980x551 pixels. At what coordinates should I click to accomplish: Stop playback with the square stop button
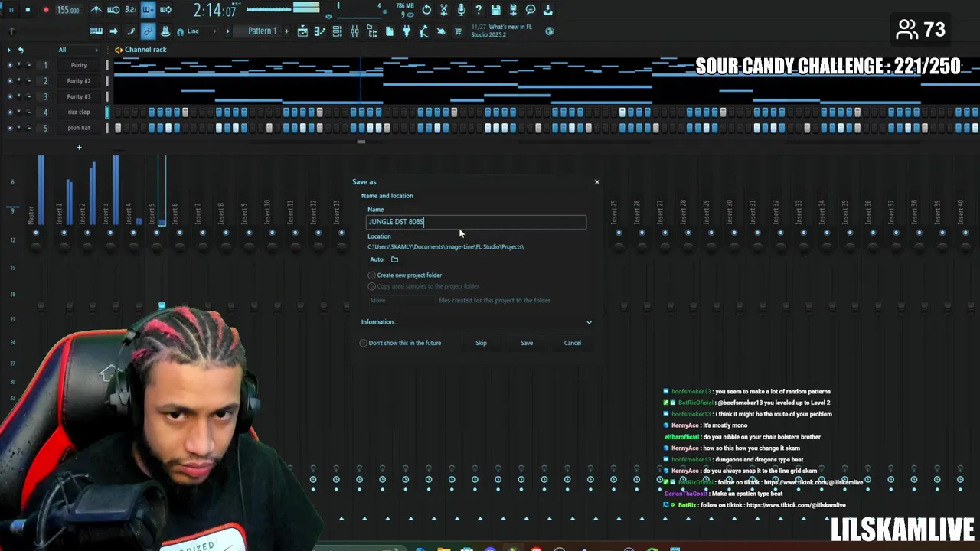pyautogui.click(x=28, y=10)
